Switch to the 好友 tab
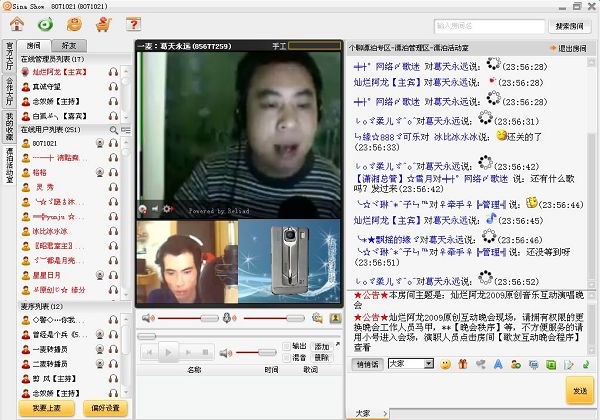This screenshot has width=600, height=420. (x=68, y=45)
